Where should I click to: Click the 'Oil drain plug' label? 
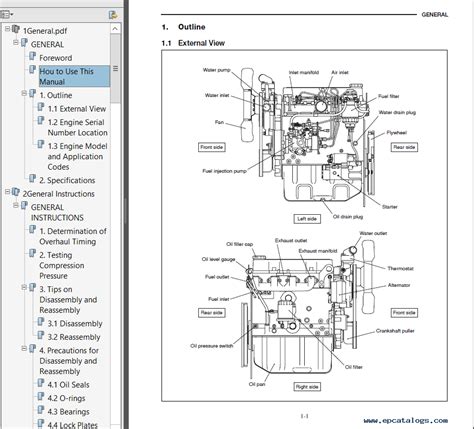[x=348, y=217]
